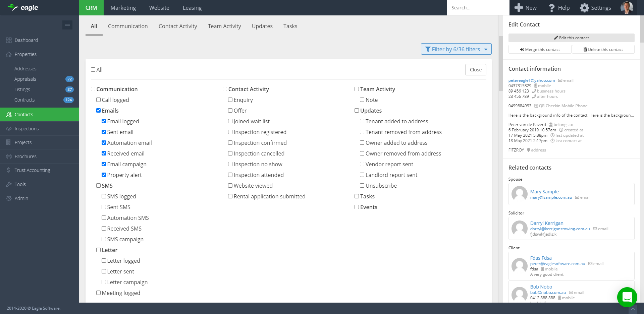Click into the Search input field

tap(477, 8)
